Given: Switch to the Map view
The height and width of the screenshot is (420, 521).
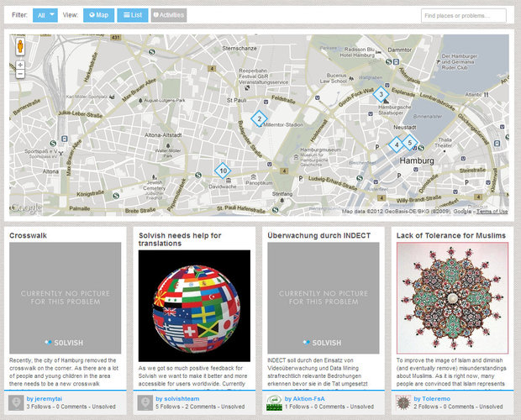Looking at the screenshot, I should tap(99, 15).
